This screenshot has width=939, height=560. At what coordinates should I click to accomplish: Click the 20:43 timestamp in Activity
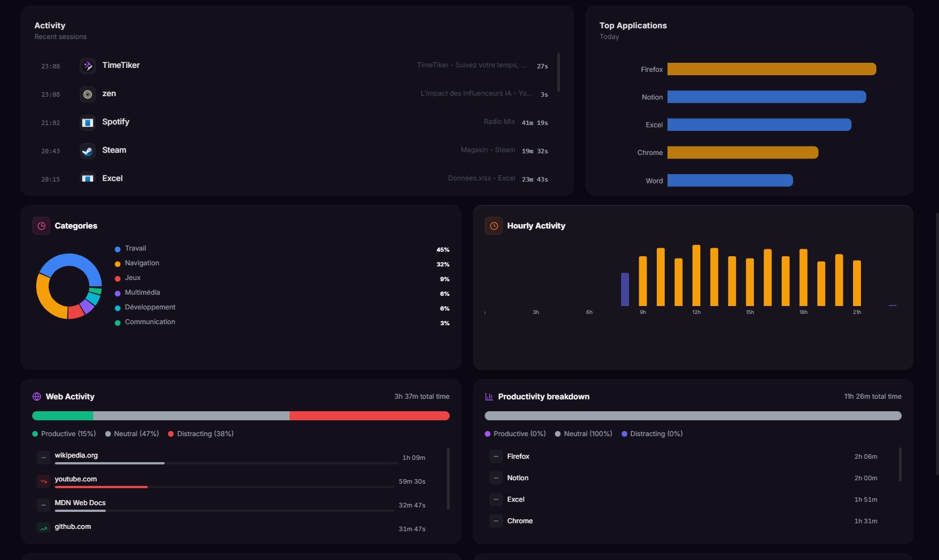coord(50,151)
